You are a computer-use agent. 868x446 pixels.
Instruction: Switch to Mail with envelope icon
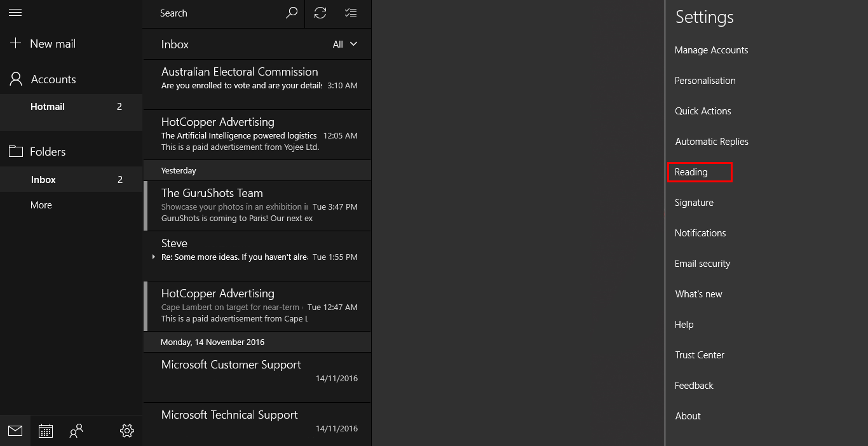[15, 431]
